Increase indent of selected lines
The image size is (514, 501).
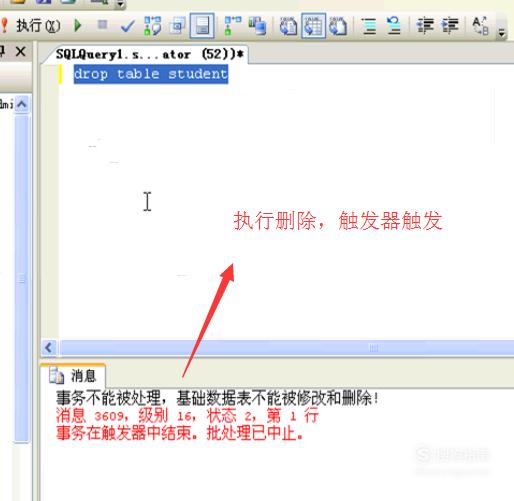coord(450,26)
